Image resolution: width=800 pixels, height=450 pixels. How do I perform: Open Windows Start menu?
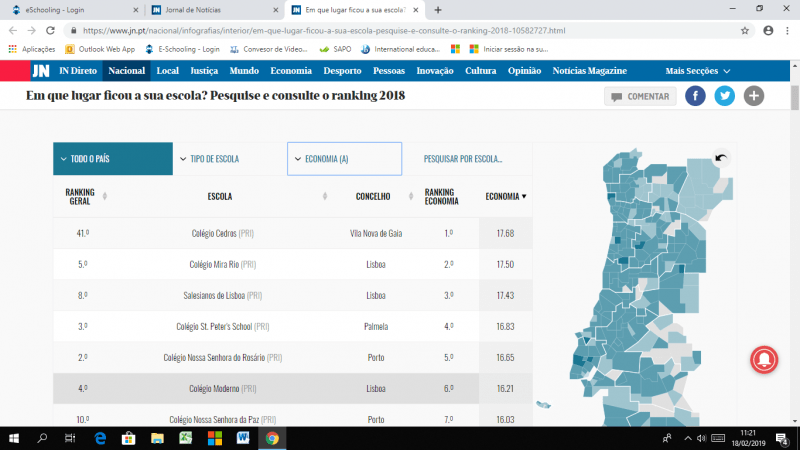[14, 438]
